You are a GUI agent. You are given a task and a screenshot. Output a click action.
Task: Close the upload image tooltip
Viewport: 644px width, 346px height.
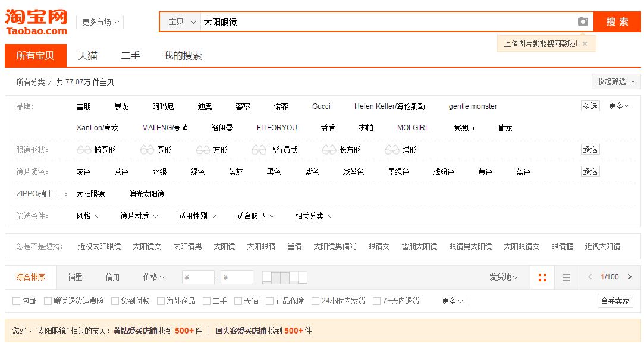[585, 43]
